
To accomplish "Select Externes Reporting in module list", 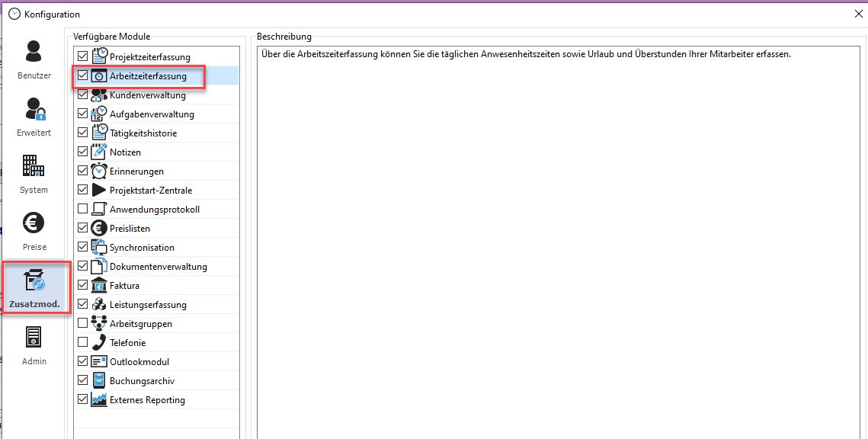I will (x=147, y=400).
